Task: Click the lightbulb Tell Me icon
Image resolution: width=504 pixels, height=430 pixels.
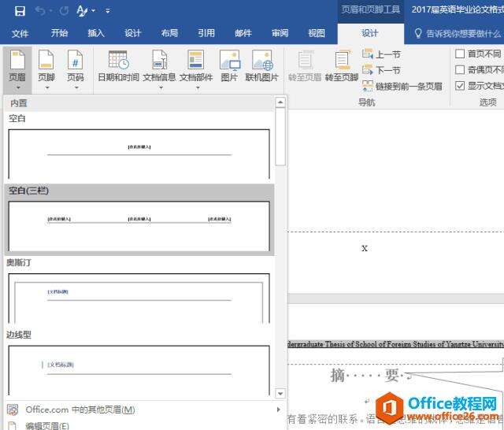Action: click(418, 33)
